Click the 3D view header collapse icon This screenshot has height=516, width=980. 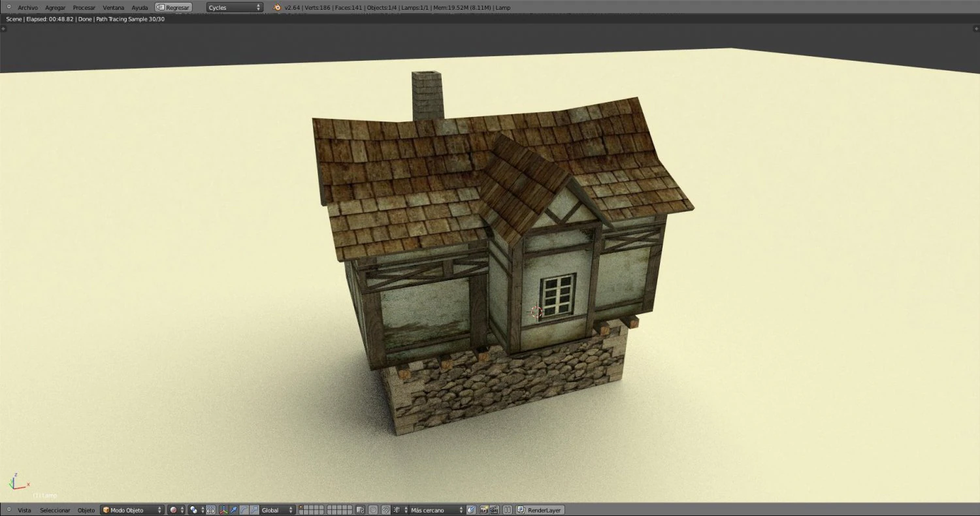point(8,510)
